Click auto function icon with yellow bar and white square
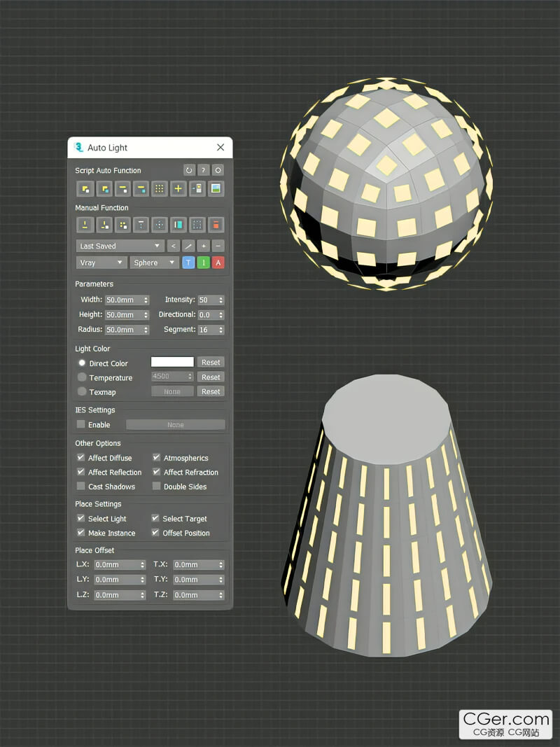The image size is (560, 747). click(122, 188)
